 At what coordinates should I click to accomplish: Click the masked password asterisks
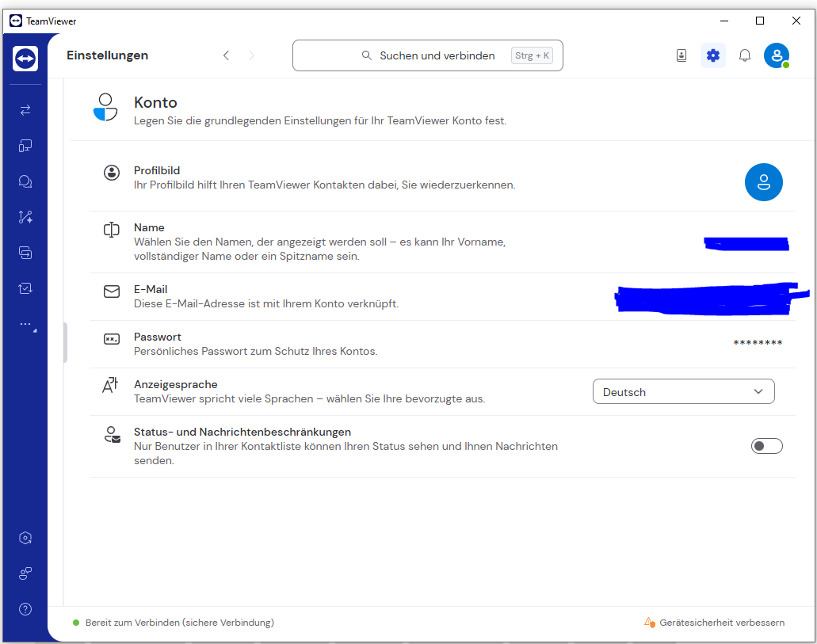pos(758,343)
